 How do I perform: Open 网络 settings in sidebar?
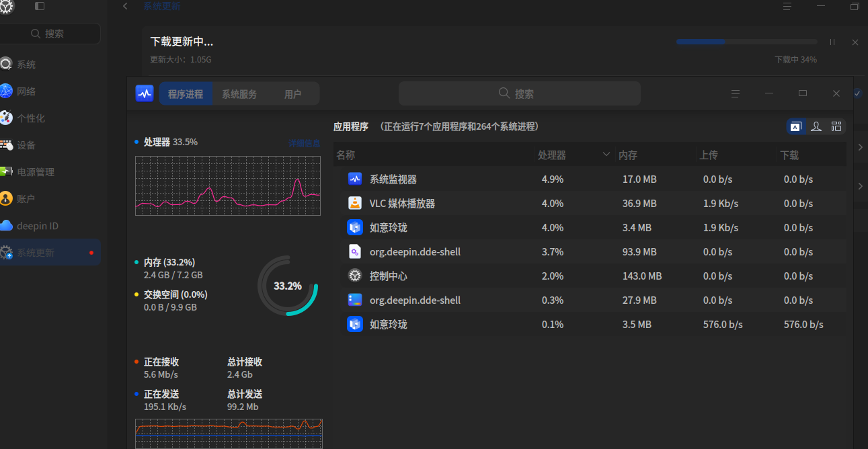coord(50,91)
